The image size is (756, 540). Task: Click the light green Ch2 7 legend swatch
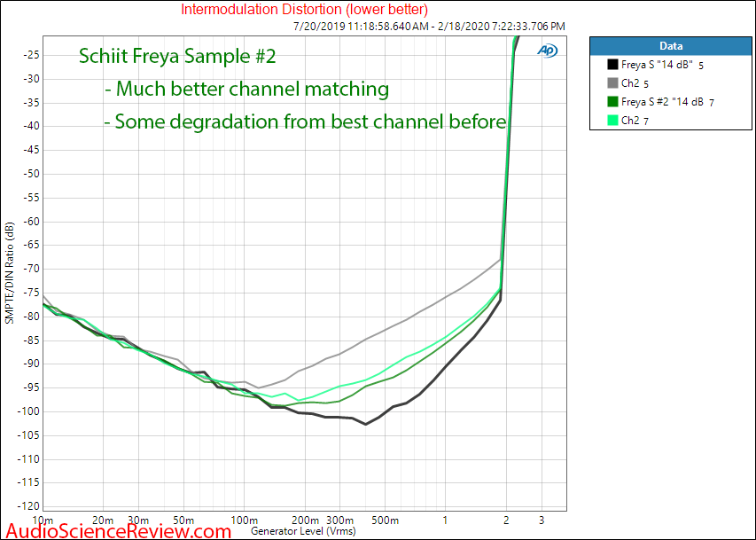[612, 121]
